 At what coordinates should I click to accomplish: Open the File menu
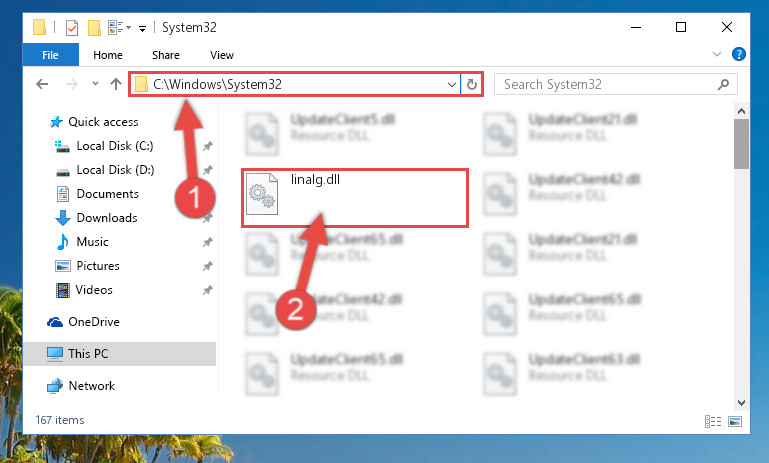(x=51, y=55)
